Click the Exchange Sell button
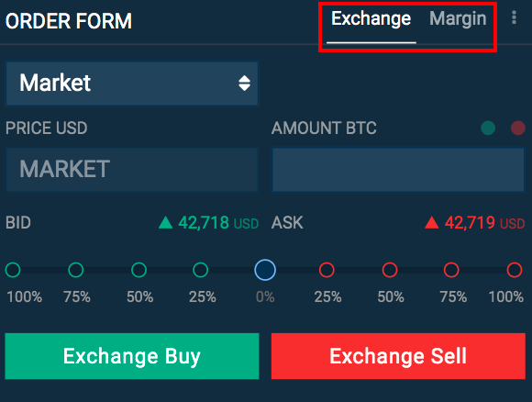Viewport: 532px width, 402px height. coord(398,356)
